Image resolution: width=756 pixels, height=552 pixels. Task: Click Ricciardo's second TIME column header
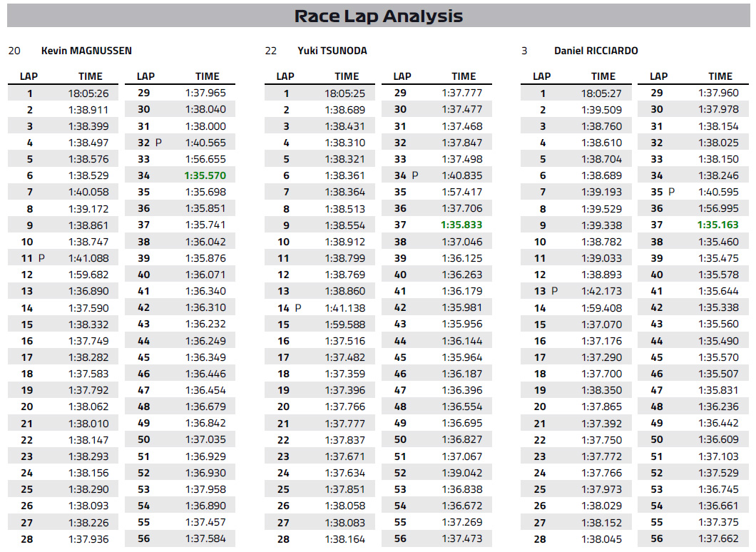coord(720,76)
